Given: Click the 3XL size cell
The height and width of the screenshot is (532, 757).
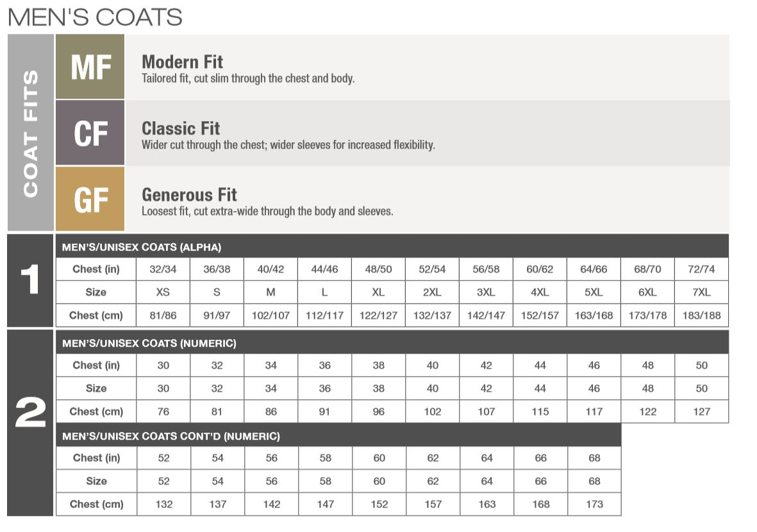Looking at the screenshot, I should click(x=487, y=292).
